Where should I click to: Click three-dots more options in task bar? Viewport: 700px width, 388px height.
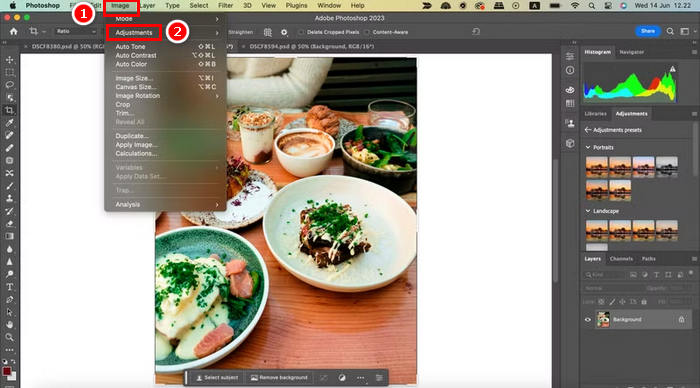(360, 378)
